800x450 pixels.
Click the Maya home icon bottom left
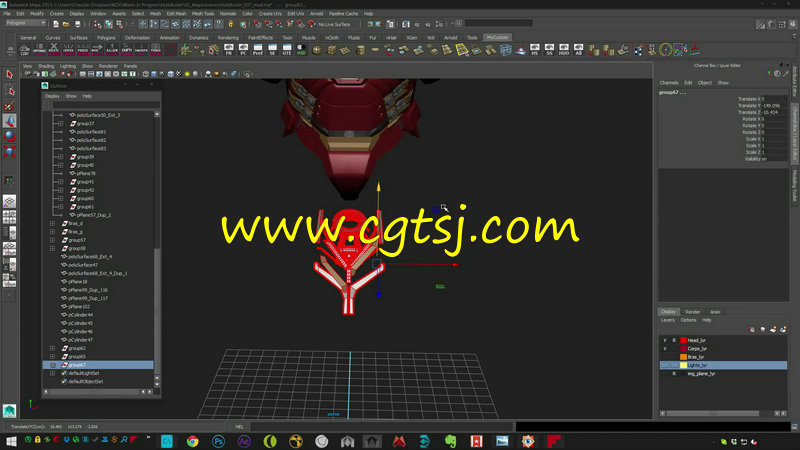pyautogui.click(x=9, y=411)
